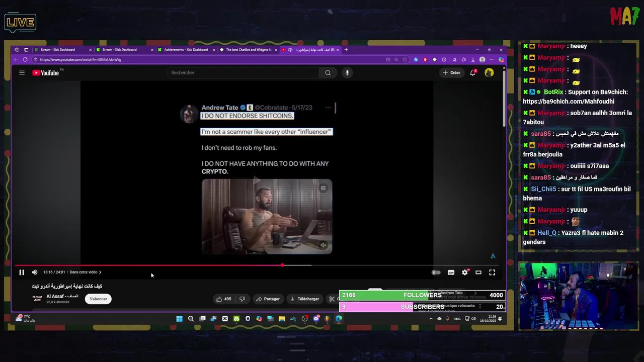Screen dimensions: 644x362
Task: Subscribe with the S'abonner button
Action: (98, 299)
